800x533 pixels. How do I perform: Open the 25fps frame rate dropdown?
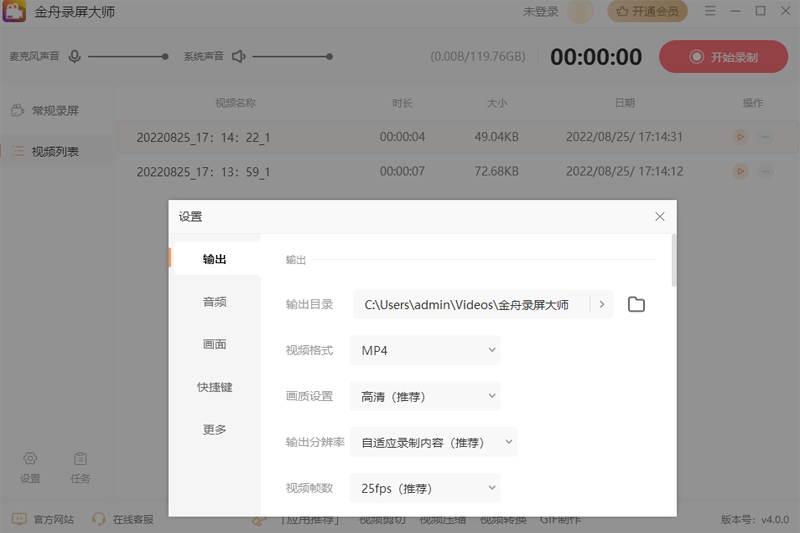coord(424,488)
